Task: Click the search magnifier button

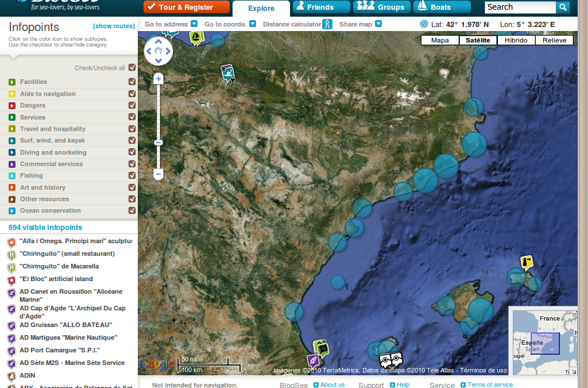Action: 563,7
